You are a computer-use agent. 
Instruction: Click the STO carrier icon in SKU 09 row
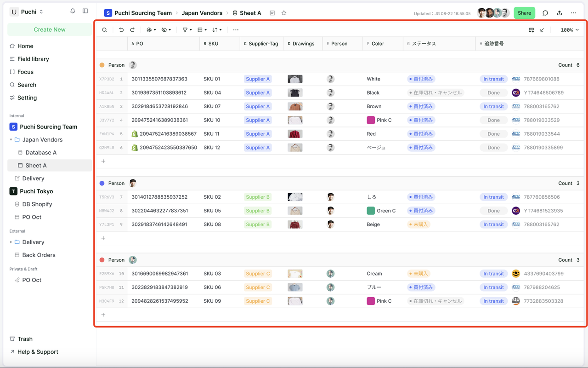(516, 301)
